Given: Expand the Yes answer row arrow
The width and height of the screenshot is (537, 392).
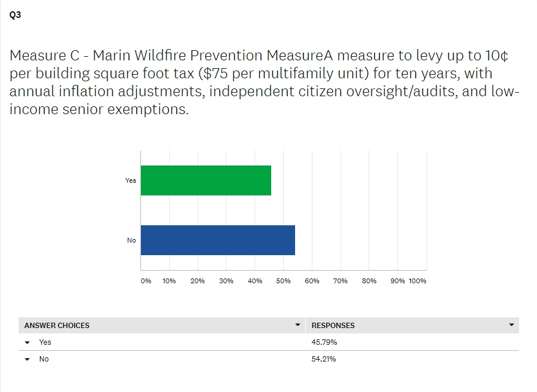Looking at the screenshot, I should pyautogui.click(x=27, y=342).
